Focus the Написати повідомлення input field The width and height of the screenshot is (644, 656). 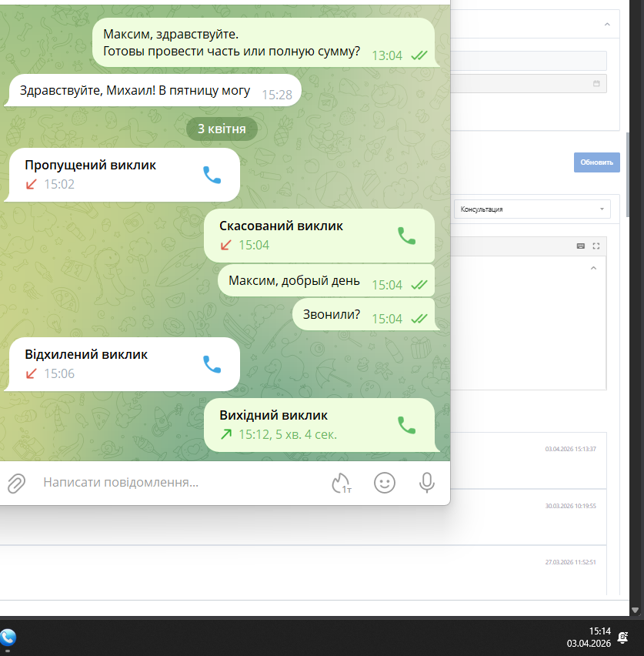tap(180, 483)
